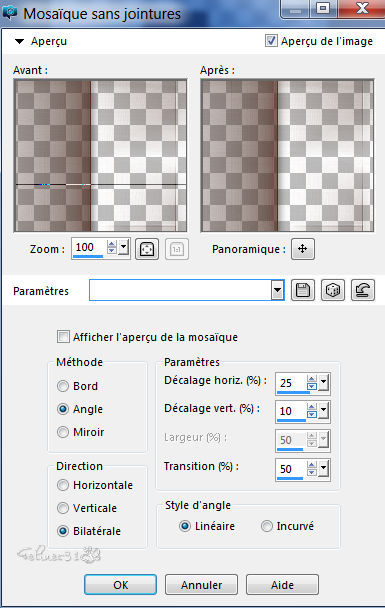Randomize parameters with the dice icon
Image resolution: width=385 pixels, height=608 pixels.
[x=333, y=290]
